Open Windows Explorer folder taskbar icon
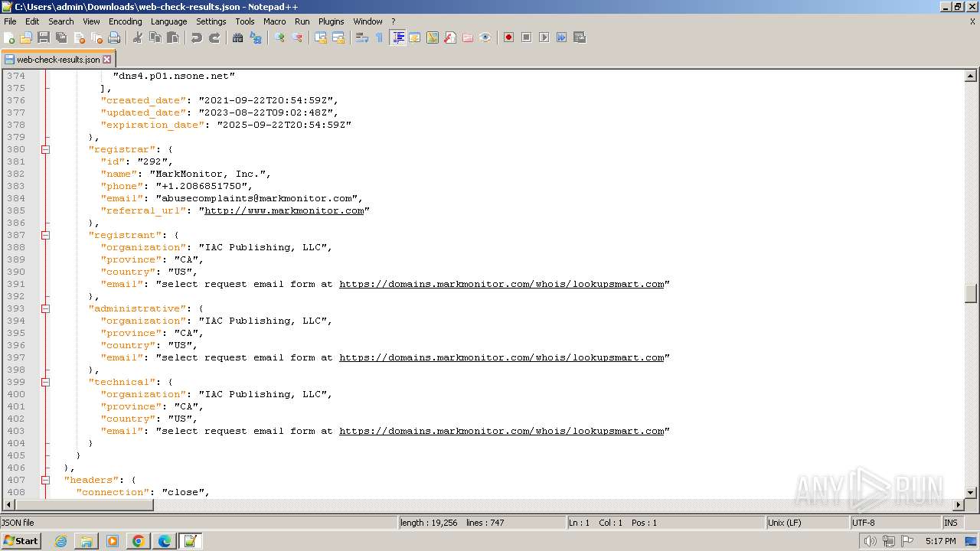 [x=87, y=541]
